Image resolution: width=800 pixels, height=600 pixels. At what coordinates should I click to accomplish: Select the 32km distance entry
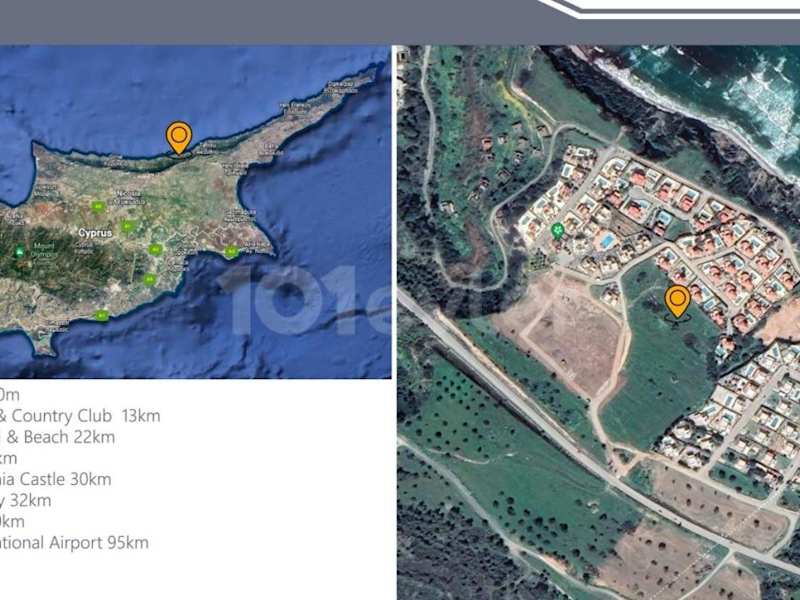point(26,500)
